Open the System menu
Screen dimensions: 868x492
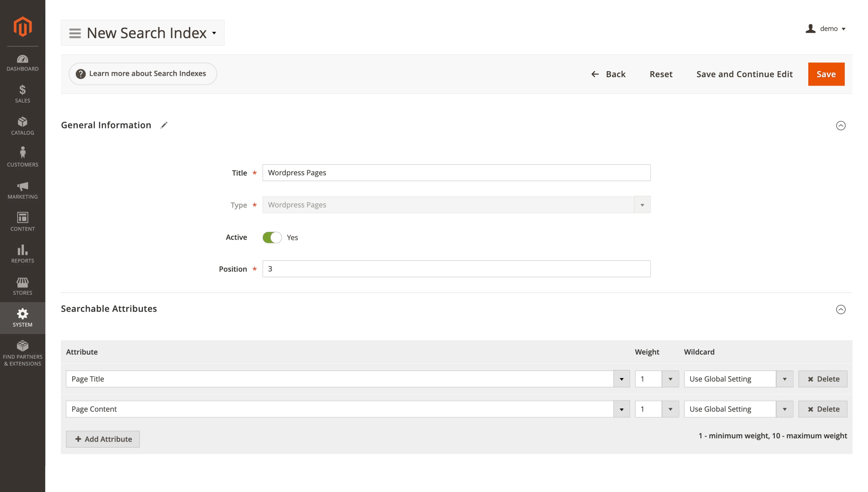point(22,318)
